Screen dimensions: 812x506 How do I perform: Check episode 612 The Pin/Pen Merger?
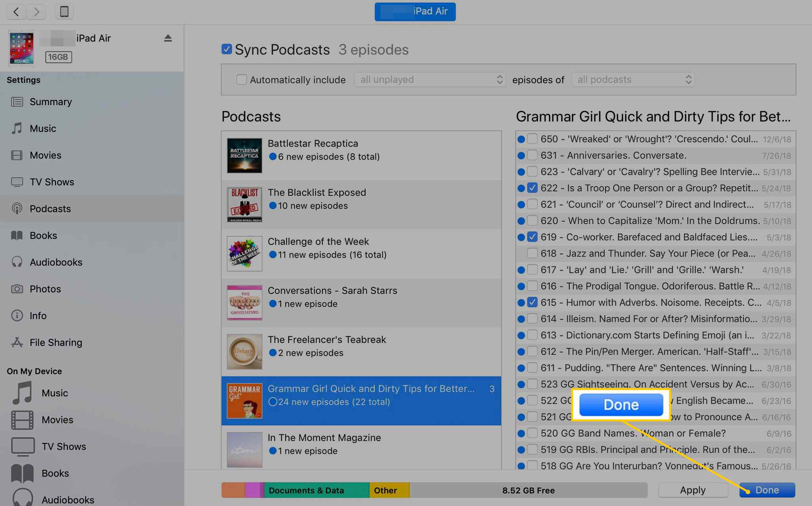click(x=532, y=351)
